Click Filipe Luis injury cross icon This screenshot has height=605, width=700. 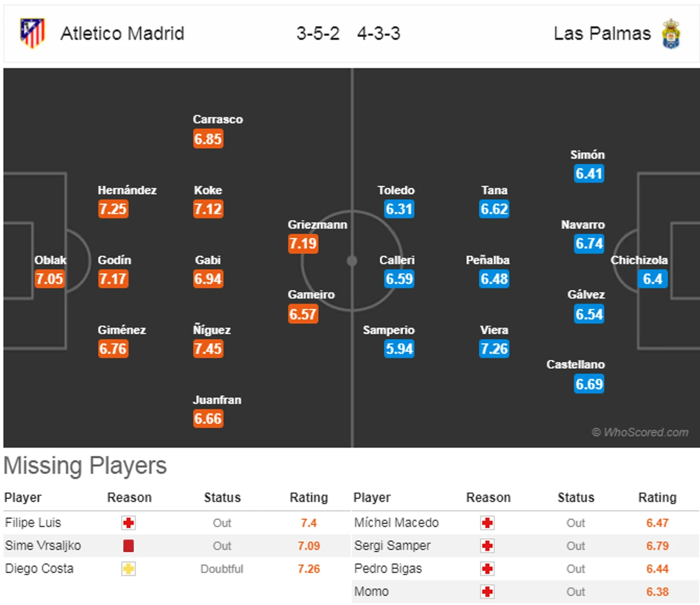coord(128,523)
